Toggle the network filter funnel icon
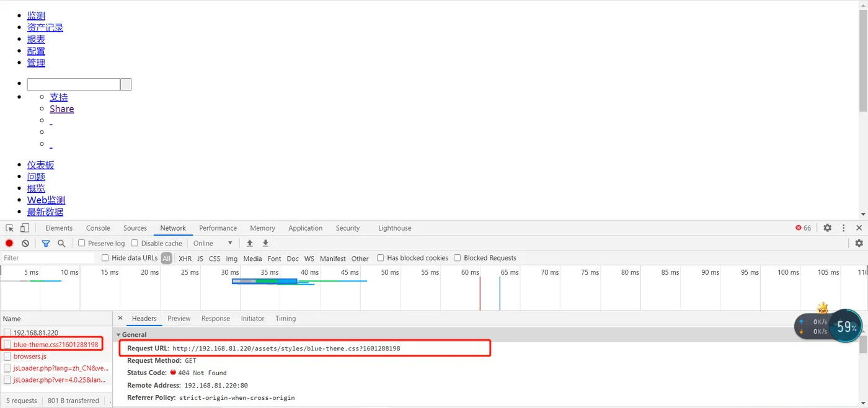 coord(46,244)
